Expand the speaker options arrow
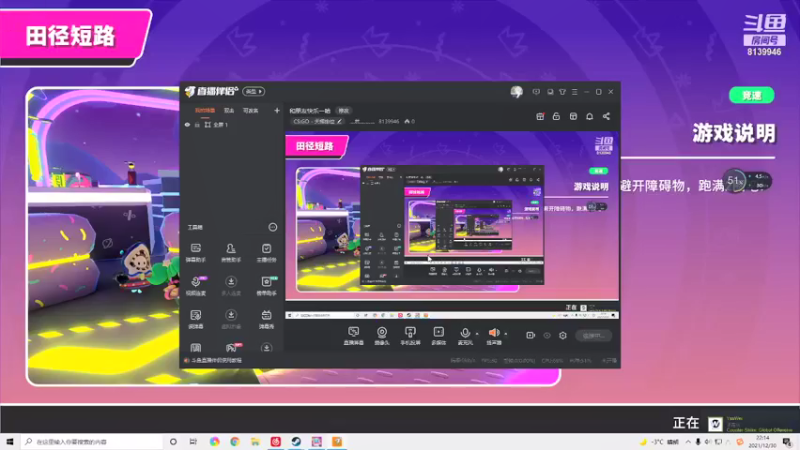This screenshot has width=800, height=450. pos(506,334)
